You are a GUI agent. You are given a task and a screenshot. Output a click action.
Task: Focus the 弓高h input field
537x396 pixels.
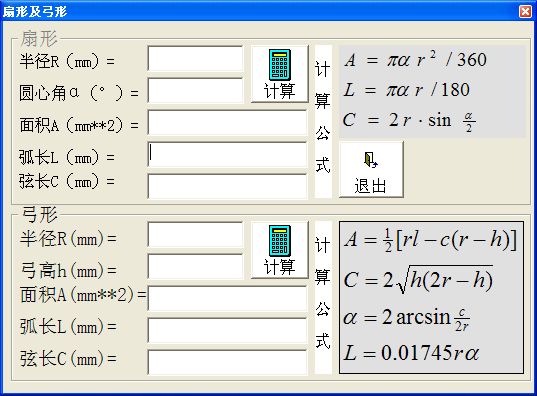195,266
